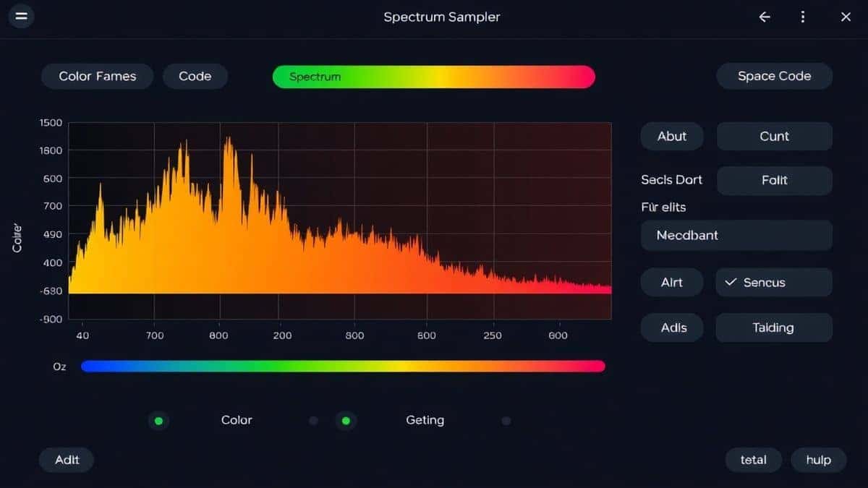The height and width of the screenshot is (488, 868).
Task: Open the Mecdbant field
Action: tap(736, 235)
